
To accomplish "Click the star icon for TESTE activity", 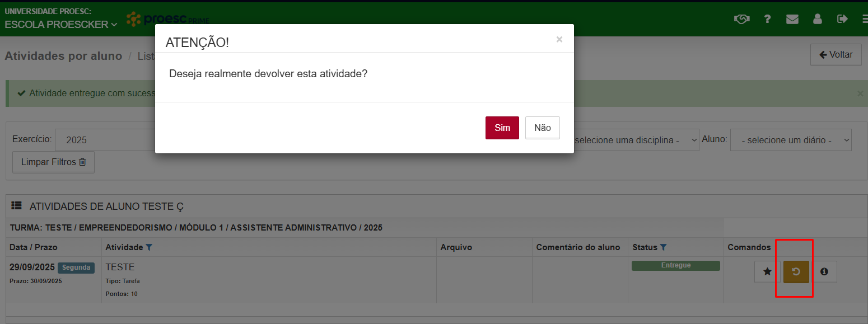I will tap(767, 272).
